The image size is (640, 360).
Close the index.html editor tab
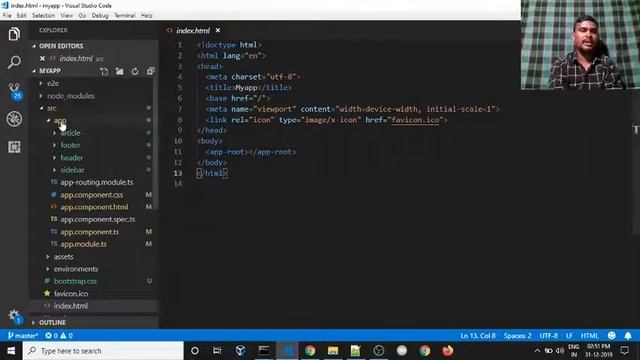pos(218,30)
